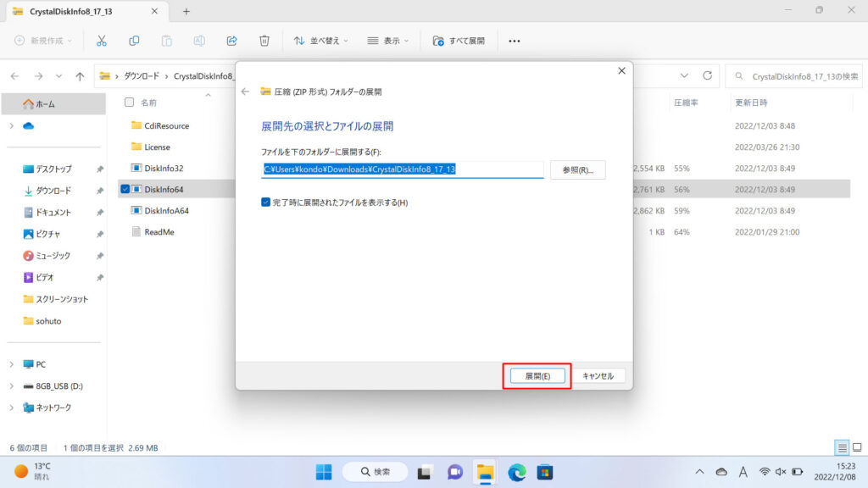Select ホーム in navigation pane
Viewport: 868px width, 488px height.
(x=53, y=103)
